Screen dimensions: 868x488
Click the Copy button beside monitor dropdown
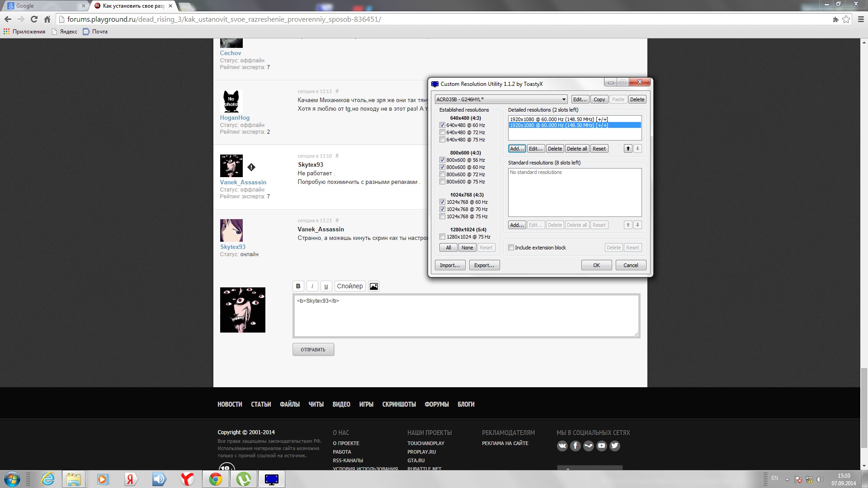[x=599, y=99]
